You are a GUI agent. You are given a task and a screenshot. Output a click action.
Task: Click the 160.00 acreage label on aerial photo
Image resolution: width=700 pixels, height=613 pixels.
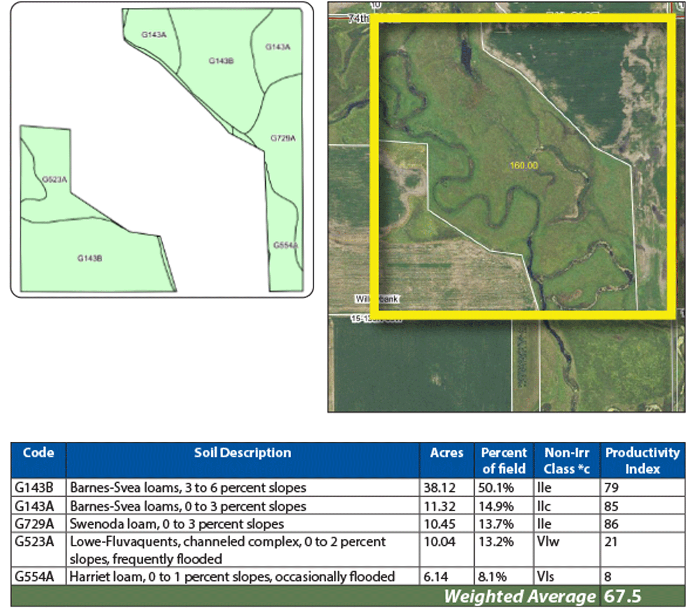[x=524, y=166]
